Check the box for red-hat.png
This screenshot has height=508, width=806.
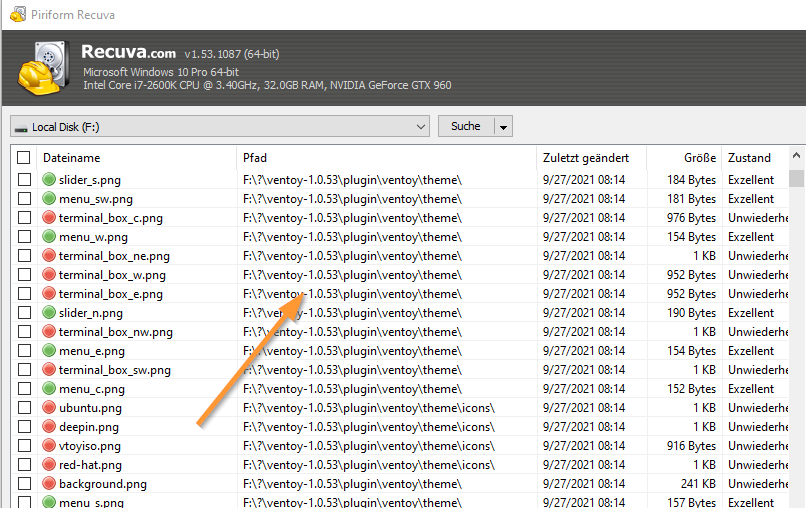click(x=24, y=465)
